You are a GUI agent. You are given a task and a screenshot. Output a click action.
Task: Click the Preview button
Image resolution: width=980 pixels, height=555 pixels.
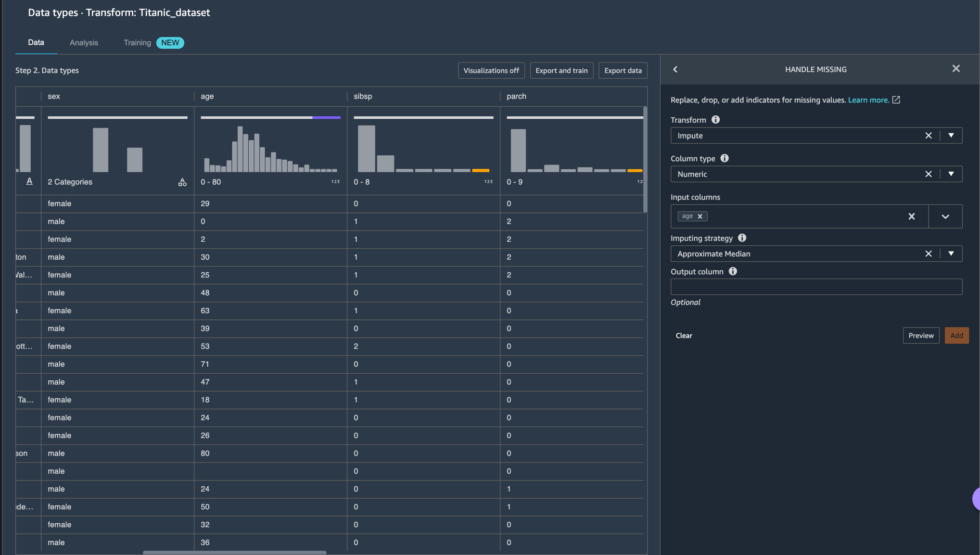click(x=920, y=336)
